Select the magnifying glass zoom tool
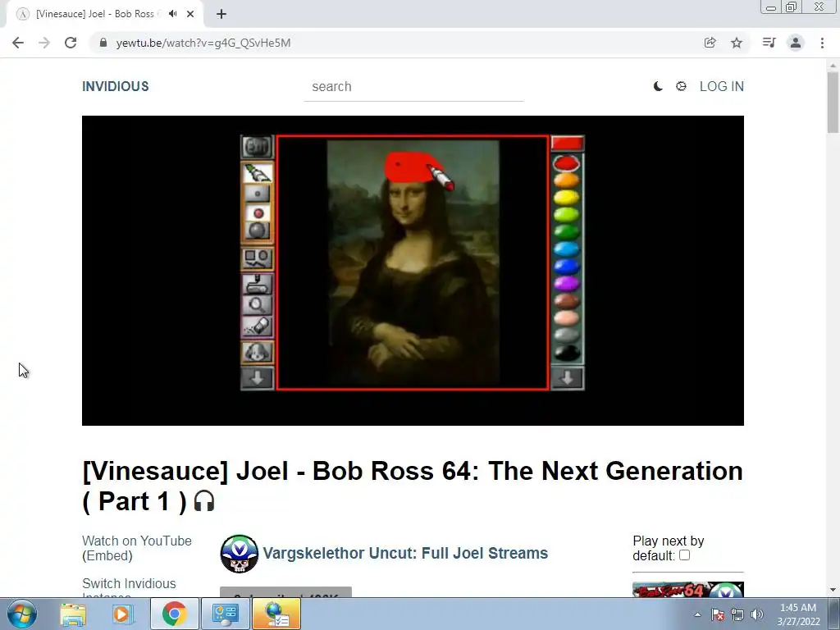 coord(257,305)
